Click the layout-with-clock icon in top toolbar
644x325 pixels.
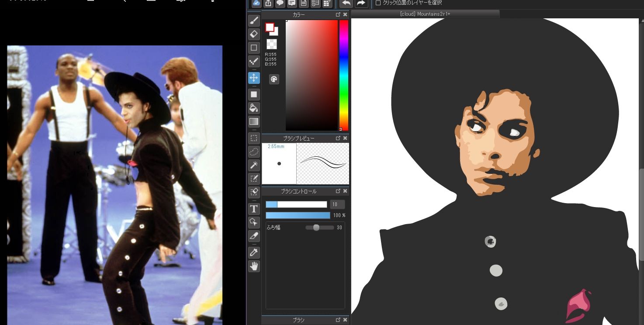tap(315, 3)
